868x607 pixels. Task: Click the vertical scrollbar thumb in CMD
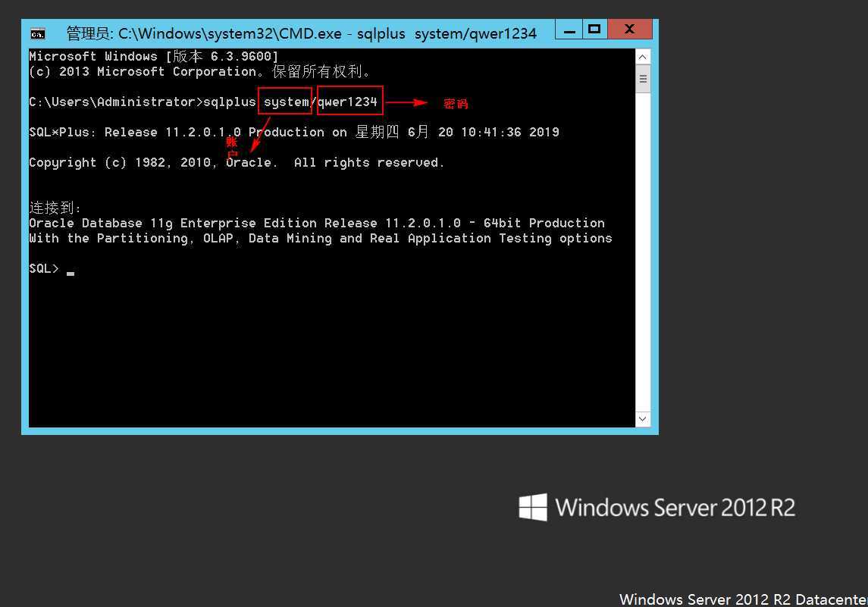click(x=643, y=79)
